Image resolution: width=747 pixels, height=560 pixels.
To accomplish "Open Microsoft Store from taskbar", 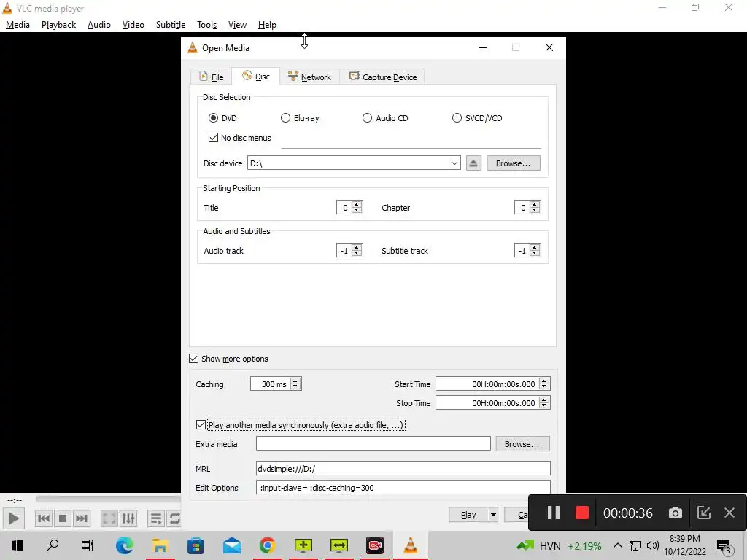I will 196,545.
